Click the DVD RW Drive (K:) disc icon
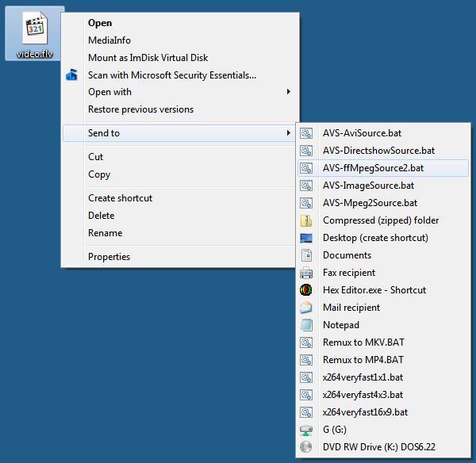The height and width of the screenshot is (463, 476). click(x=306, y=447)
